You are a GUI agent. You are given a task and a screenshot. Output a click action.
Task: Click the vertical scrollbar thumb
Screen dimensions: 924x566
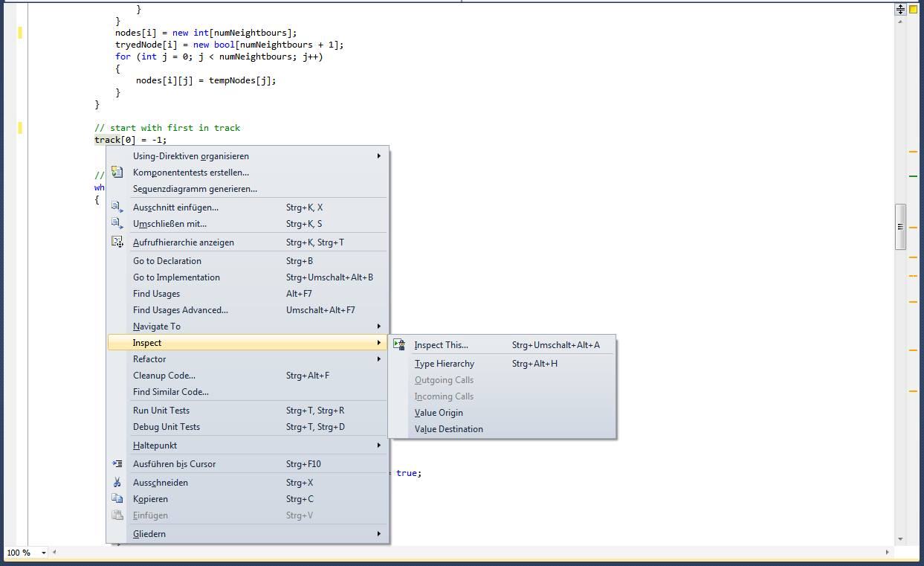(900, 227)
